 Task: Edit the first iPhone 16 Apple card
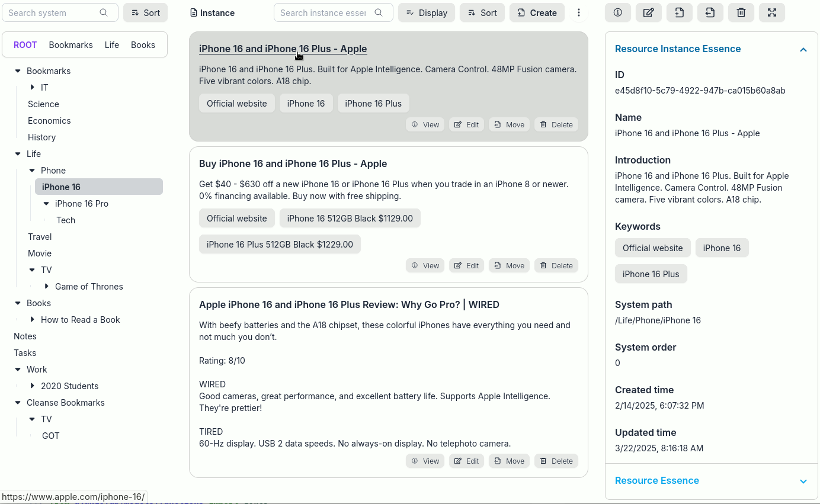click(467, 124)
